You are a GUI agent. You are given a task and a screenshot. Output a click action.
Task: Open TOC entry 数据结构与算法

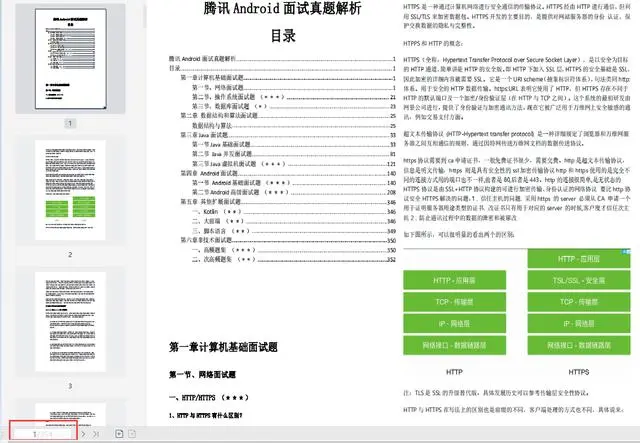point(294,125)
